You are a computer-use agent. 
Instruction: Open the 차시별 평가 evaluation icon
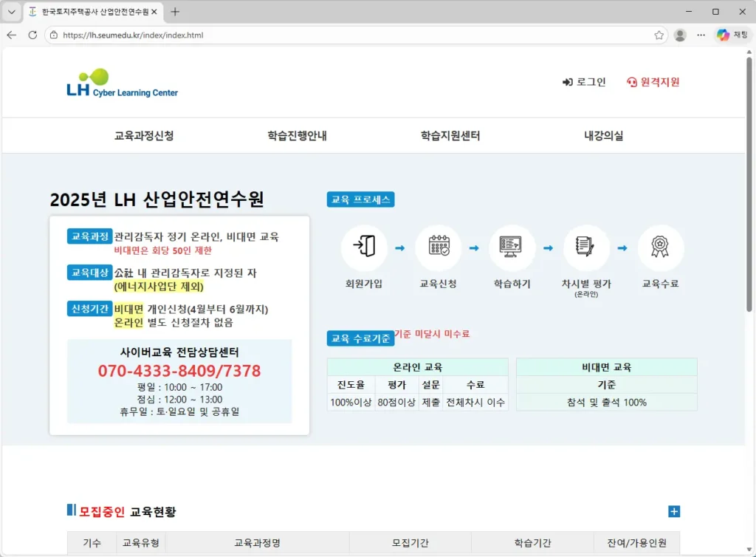[x=586, y=246]
